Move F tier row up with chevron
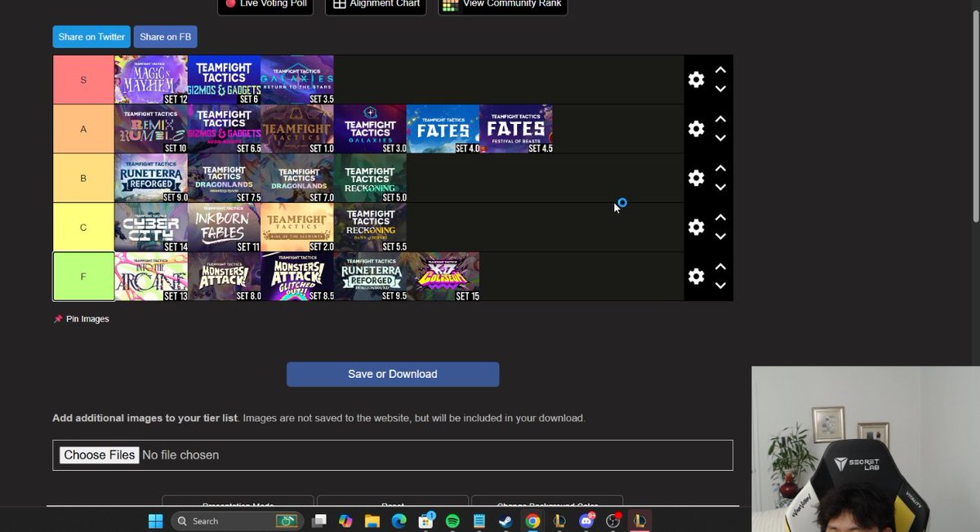 (720, 267)
